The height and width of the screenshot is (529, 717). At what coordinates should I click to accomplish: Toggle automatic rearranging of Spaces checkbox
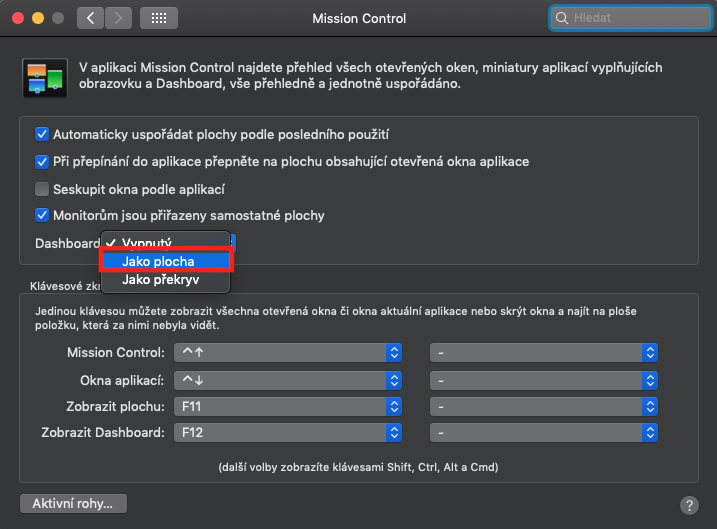(42, 134)
